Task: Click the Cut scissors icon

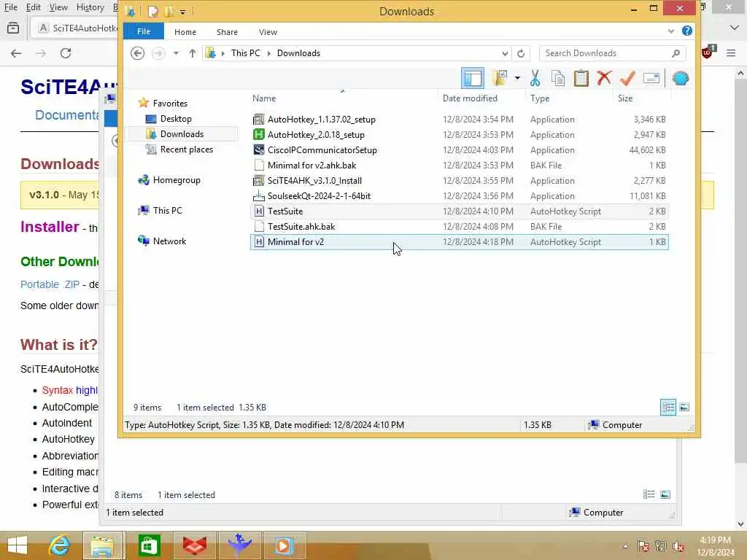Action: point(535,78)
